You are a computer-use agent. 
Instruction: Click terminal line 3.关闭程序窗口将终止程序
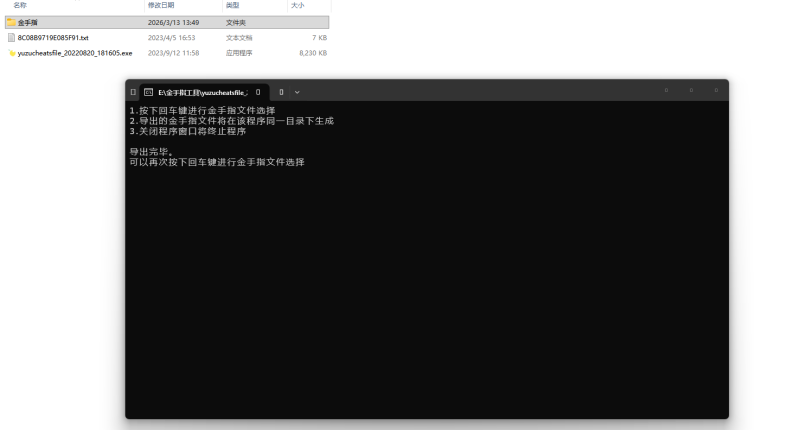(x=188, y=131)
